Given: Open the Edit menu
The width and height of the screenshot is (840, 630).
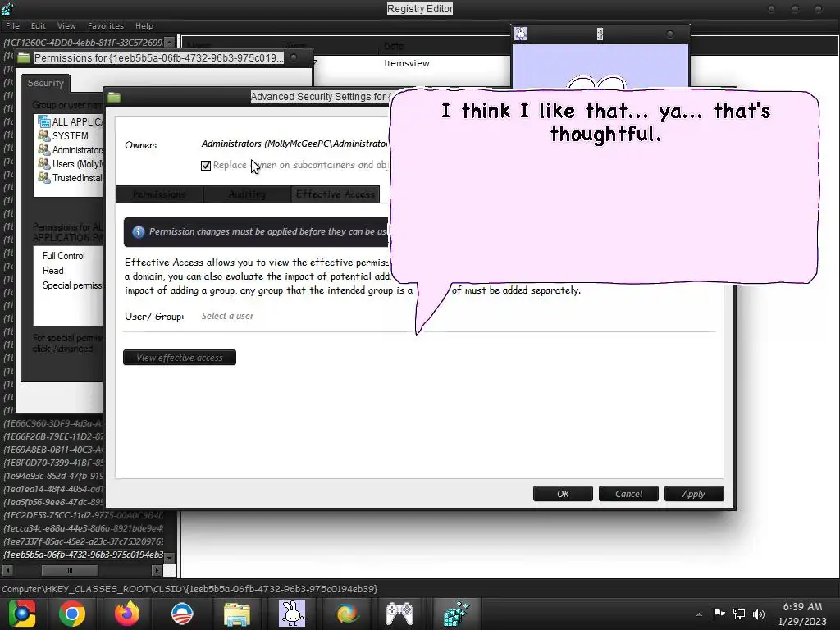Looking at the screenshot, I should (38, 25).
